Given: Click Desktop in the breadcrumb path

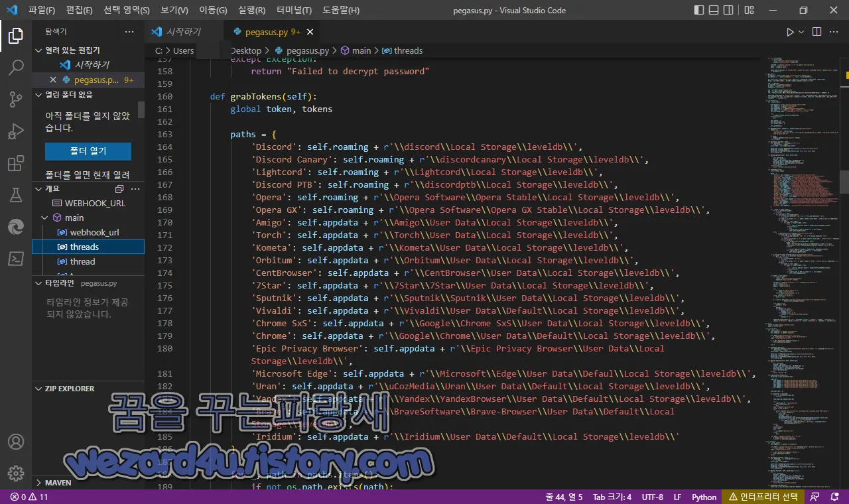Looking at the screenshot, I should point(245,50).
